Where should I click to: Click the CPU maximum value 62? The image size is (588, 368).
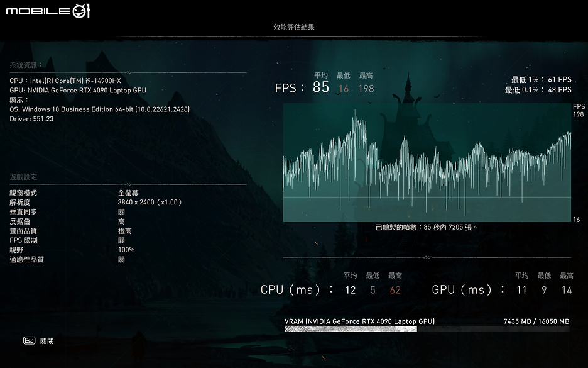(x=395, y=290)
